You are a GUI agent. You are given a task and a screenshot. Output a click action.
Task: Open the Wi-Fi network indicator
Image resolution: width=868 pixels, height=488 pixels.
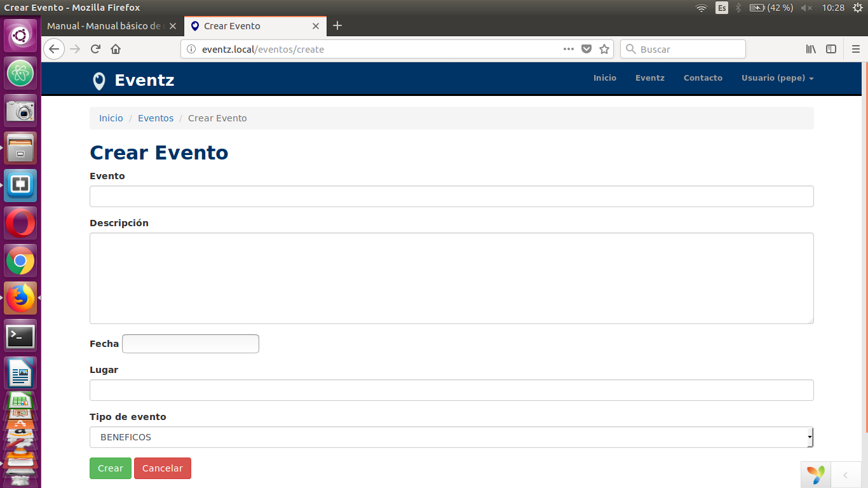[702, 8]
